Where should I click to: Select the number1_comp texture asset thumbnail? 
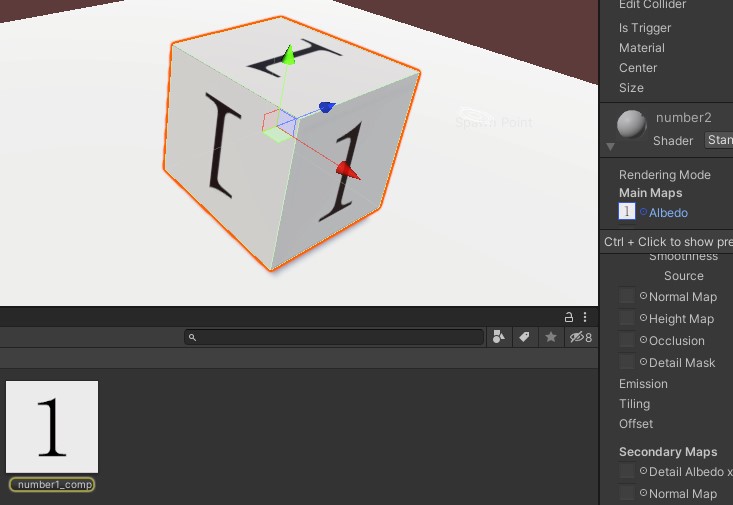(52, 427)
